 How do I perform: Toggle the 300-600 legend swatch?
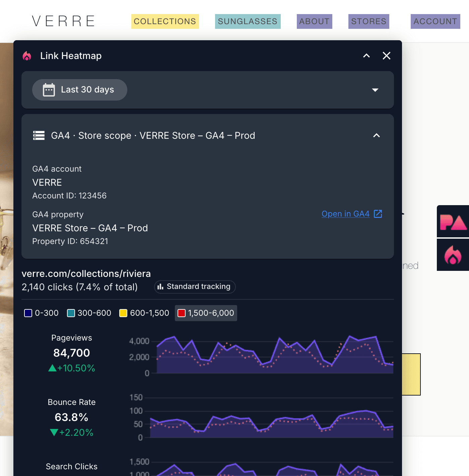(x=71, y=313)
